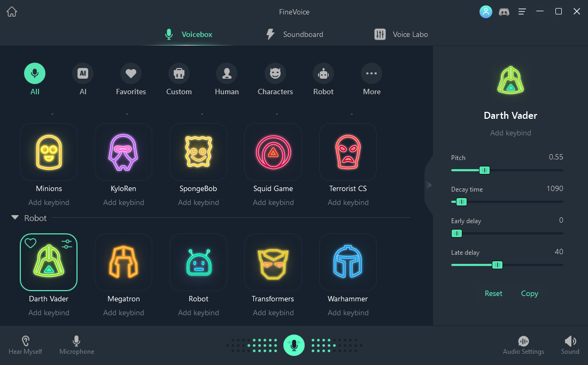Open Darth Vader card settings sliders icon

coord(67,244)
